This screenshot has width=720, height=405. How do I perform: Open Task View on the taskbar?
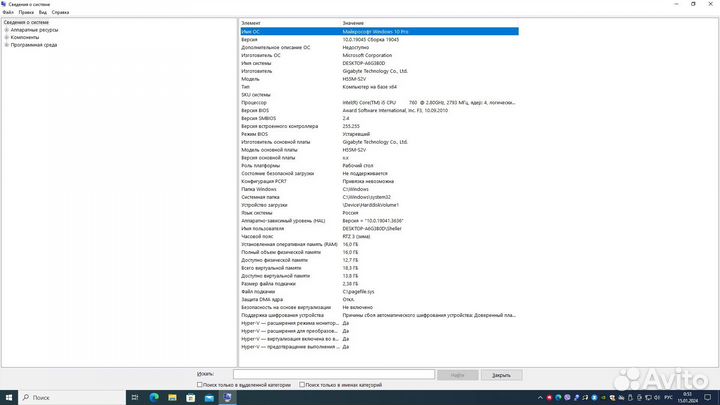click(x=135, y=398)
